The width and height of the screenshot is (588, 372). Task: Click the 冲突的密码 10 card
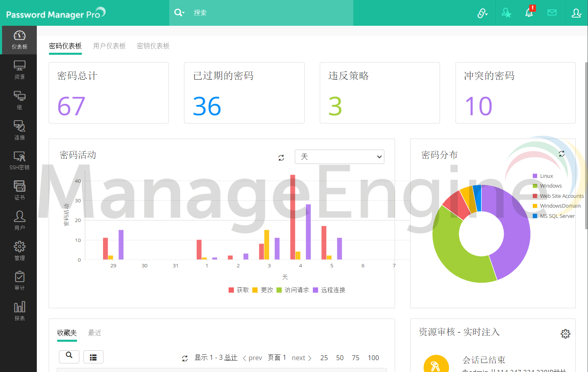point(516,93)
